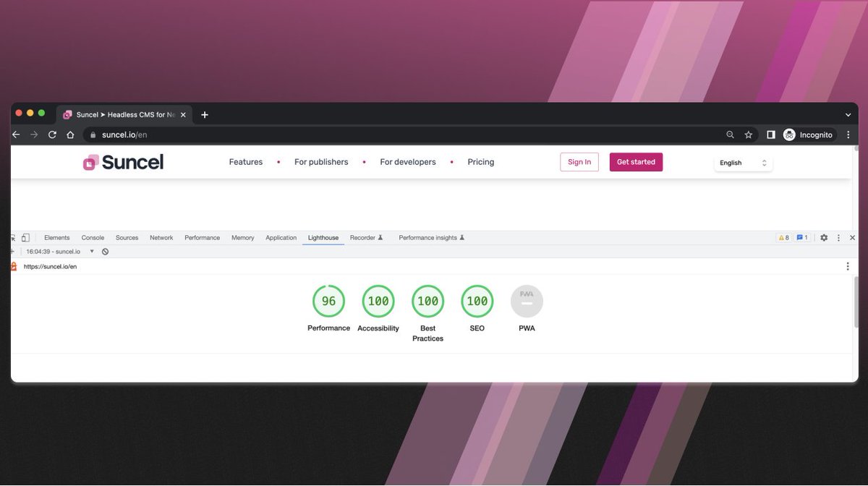Open the zoom magnifier in address bar

pos(730,135)
